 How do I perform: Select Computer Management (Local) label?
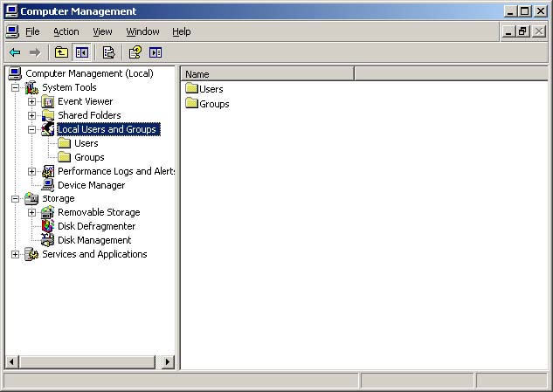coord(90,73)
